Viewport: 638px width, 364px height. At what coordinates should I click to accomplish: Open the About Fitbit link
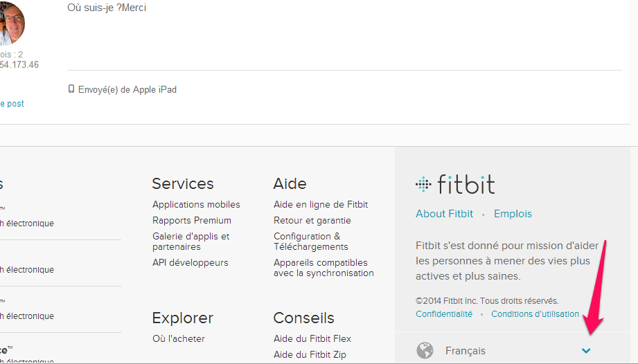click(x=444, y=214)
